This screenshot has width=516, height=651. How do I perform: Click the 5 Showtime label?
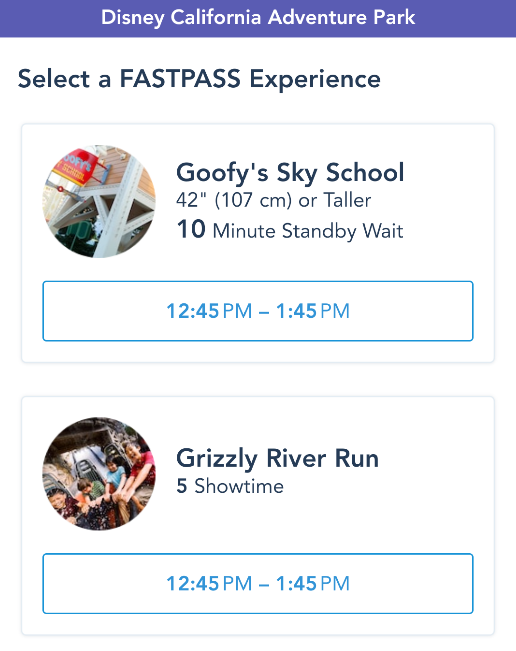(x=230, y=486)
